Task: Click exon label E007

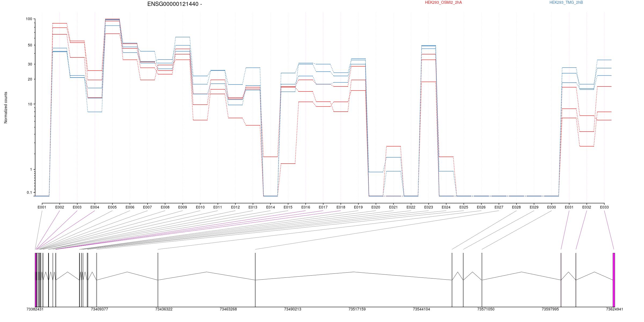Action: tap(147, 207)
